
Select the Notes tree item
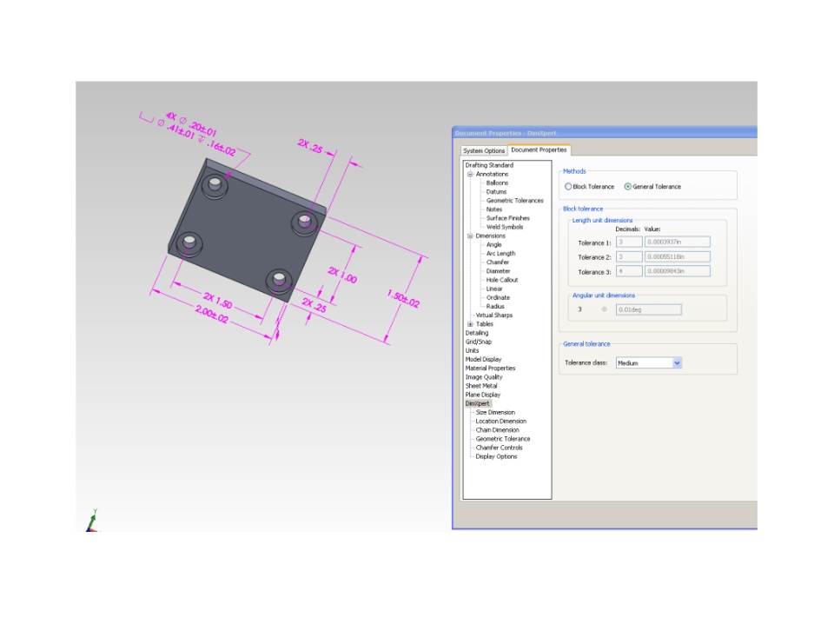pyautogui.click(x=494, y=209)
